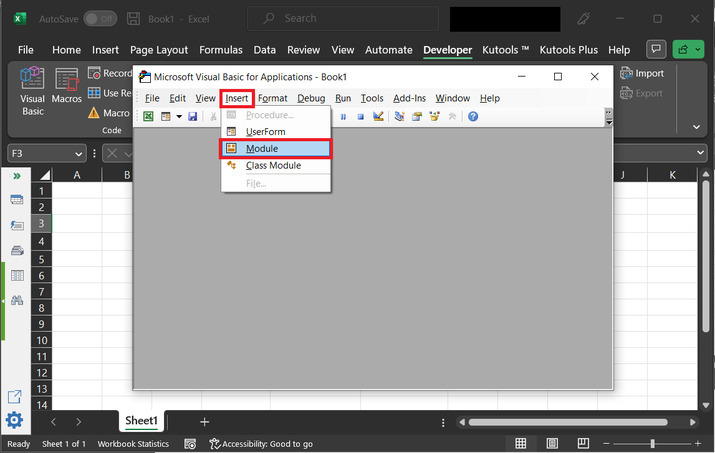
Task: Click the Cut scissors icon in VBA toolbar
Action: (x=213, y=116)
